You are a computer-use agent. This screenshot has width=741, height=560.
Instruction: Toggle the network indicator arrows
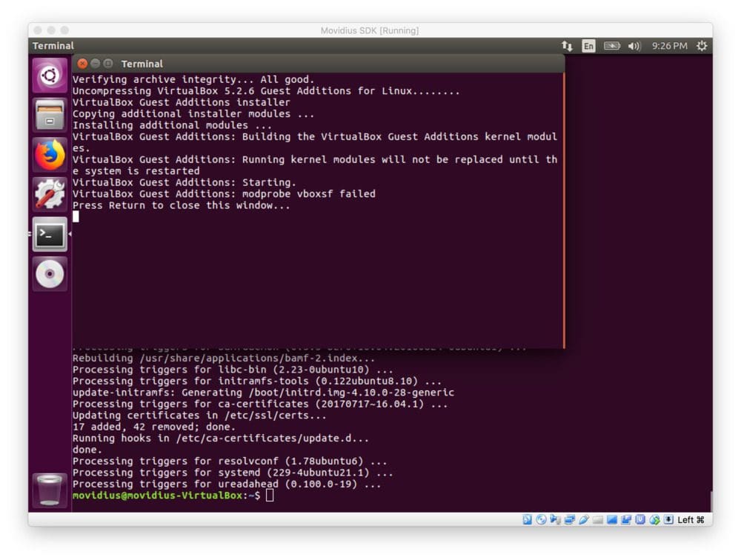coord(568,46)
